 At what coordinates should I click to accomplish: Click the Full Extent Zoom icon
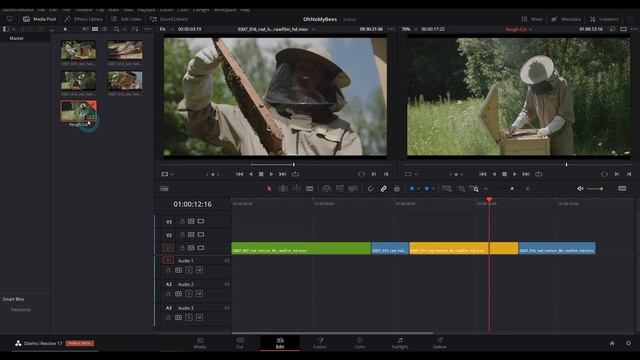coord(447,189)
